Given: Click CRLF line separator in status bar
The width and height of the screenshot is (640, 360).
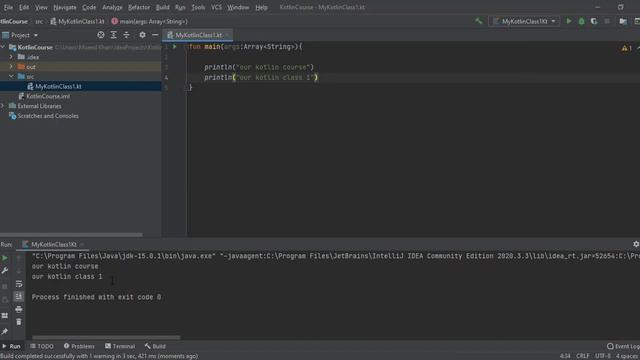Looking at the screenshot, I should pyautogui.click(x=582, y=356).
